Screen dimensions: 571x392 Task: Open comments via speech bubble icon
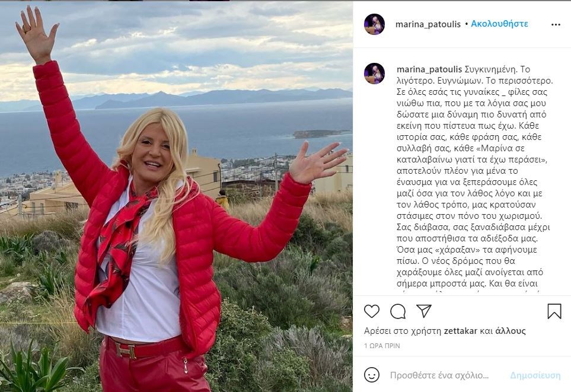click(398, 311)
